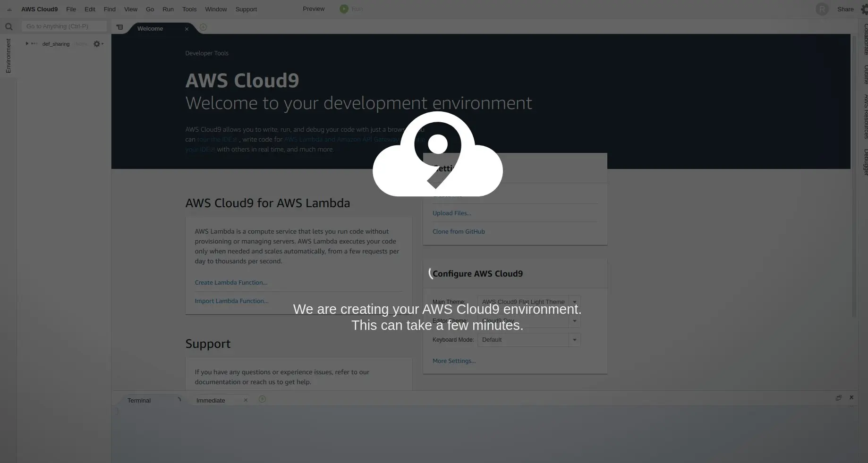The height and width of the screenshot is (463, 868).
Task: Click the AWS Cloud9 for AWS Lambda heading
Action: [x=268, y=203]
